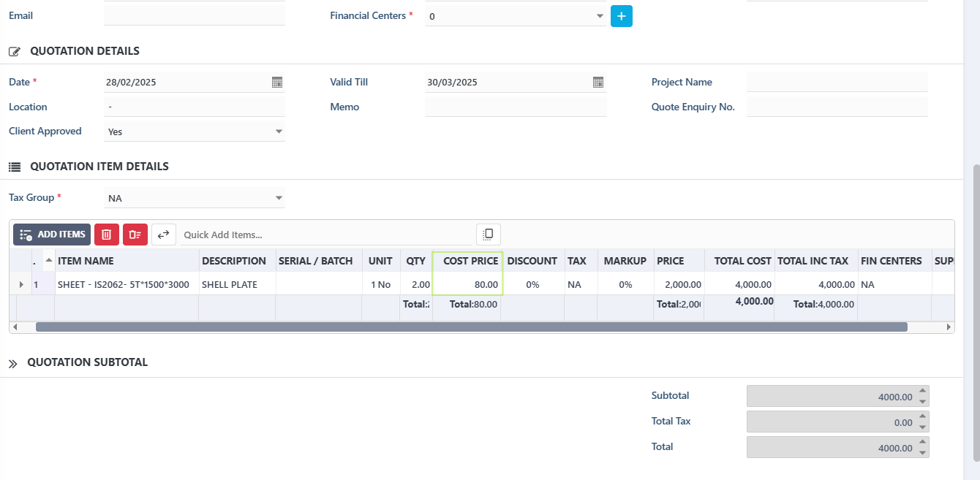The width and height of the screenshot is (980, 480).
Task: Click the red delete all items icon
Action: [x=135, y=235]
